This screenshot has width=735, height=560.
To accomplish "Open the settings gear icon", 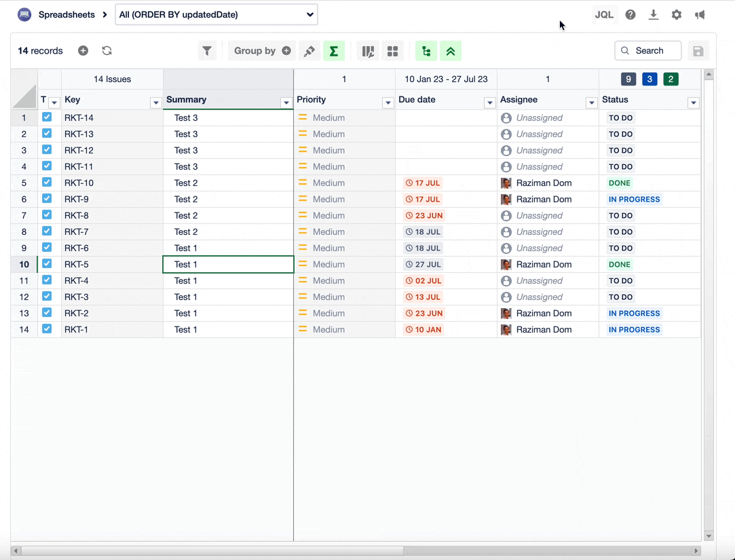I will (676, 15).
